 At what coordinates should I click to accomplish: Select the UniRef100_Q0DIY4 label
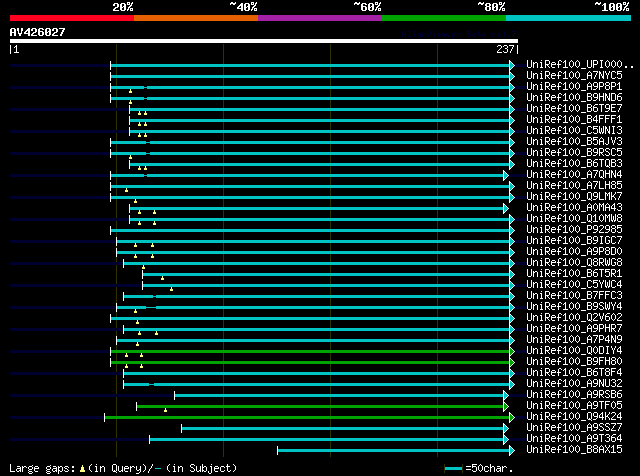coord(574,351)
